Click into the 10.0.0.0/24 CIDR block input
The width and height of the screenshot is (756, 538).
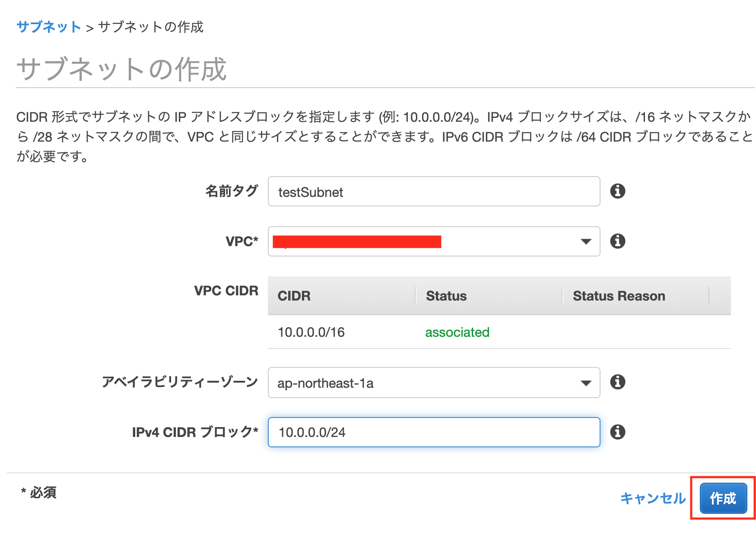pyautogui.click(x=434, y=432)
